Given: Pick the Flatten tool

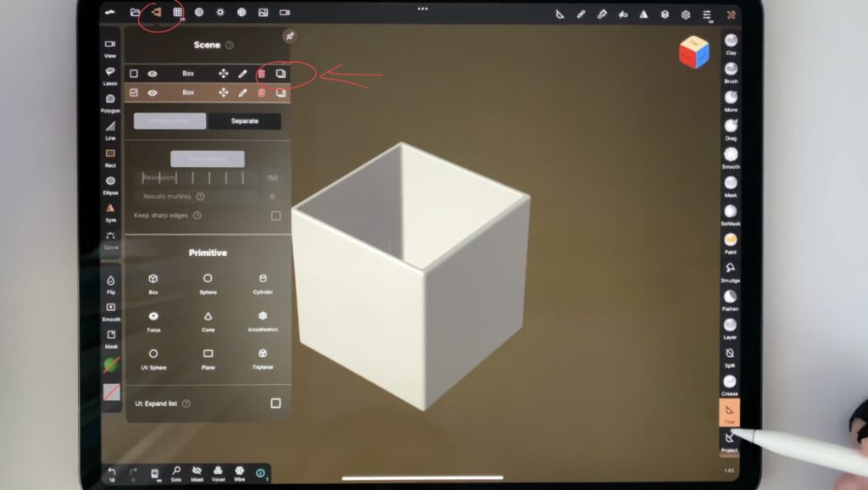Looking at the screenshot, I should [x=730, y=298].
